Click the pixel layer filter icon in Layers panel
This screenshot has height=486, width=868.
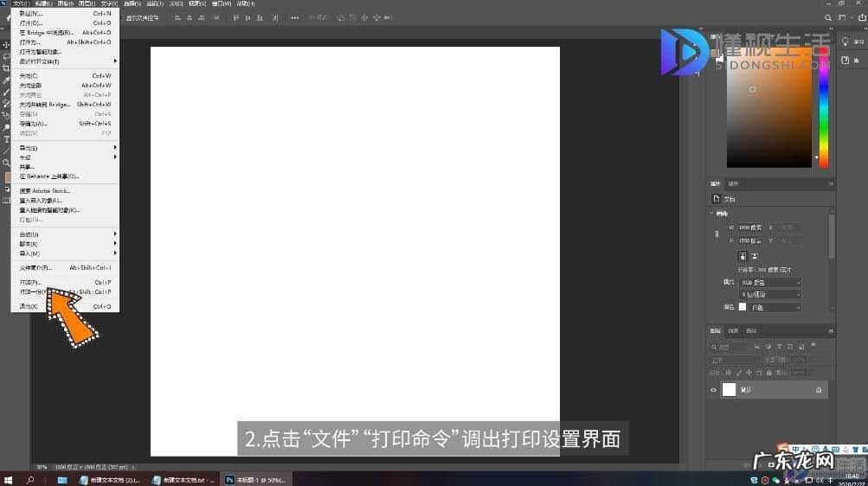coord(756,348)
